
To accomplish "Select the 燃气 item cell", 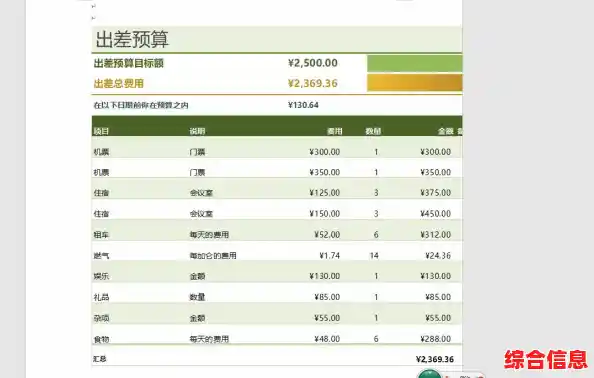I will (x=101, y=256).
